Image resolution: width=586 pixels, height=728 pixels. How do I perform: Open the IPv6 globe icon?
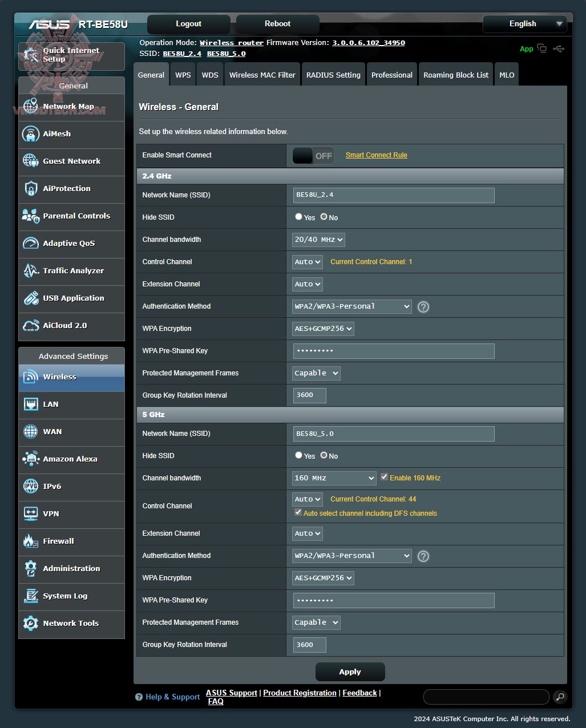(x=31, y=487)
